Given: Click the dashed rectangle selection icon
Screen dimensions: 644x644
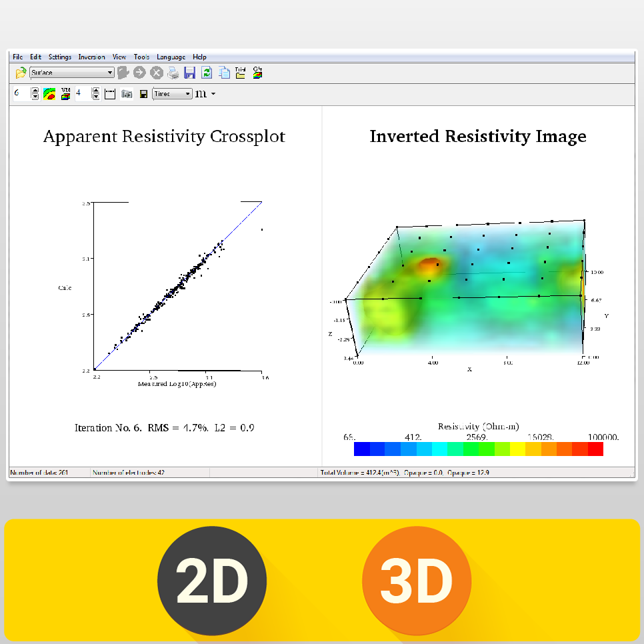Looking at the screenshot, I should tap(109, 93).
